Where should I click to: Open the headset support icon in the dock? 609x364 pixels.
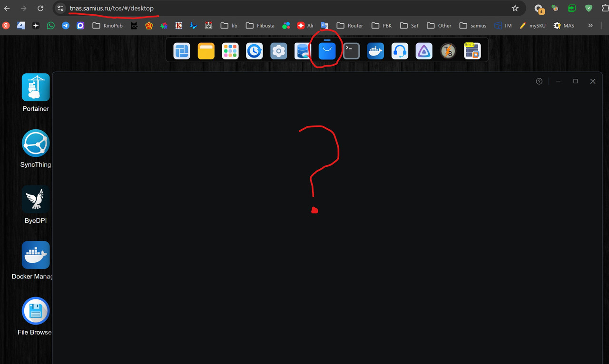400,51
